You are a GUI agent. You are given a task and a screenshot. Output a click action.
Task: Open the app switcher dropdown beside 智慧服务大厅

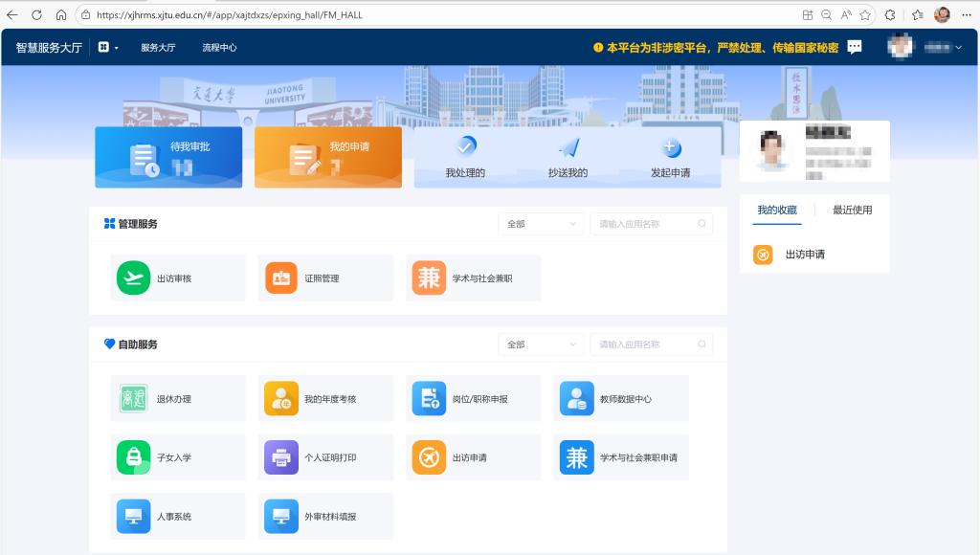tap(108, 47)
